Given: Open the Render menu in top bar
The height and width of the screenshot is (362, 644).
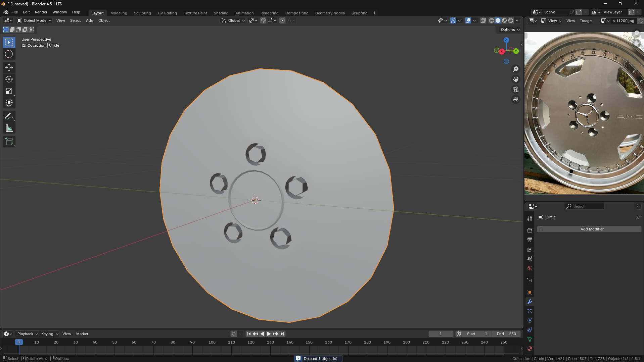Looking at the screenshot, I should pyautogui.click(x=41, y=12).
